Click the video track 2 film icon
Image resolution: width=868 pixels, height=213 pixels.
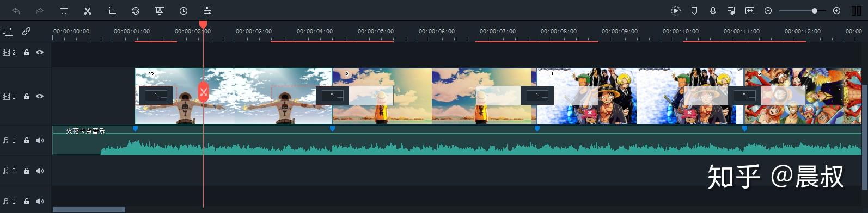[7, 53]
